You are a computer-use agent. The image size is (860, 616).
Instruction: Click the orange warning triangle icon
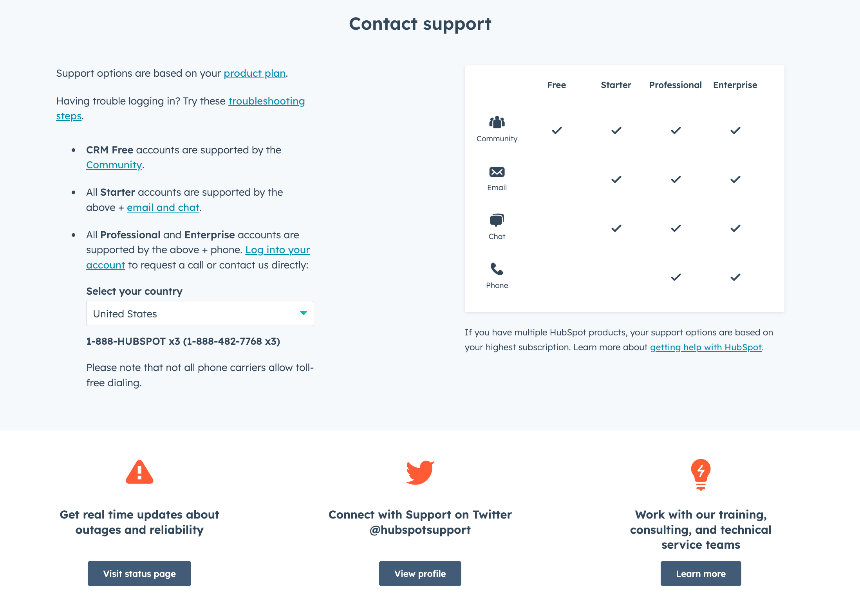coord(139,472)
